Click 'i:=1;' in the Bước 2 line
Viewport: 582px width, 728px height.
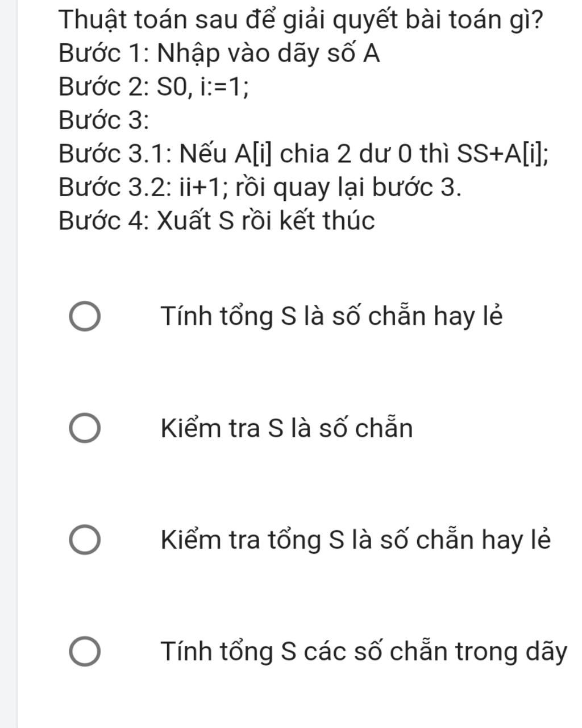click(225, 88)
